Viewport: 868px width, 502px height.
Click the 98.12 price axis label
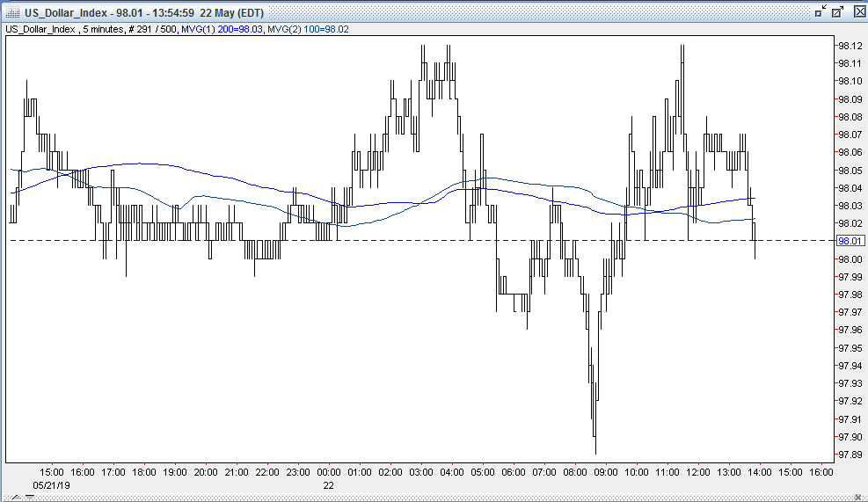(x=850, y=46)
